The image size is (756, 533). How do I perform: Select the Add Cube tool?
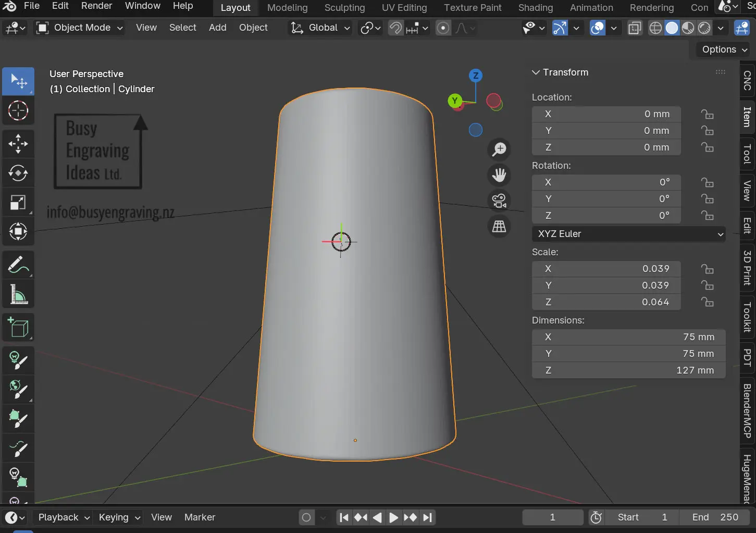pos(18,328)
